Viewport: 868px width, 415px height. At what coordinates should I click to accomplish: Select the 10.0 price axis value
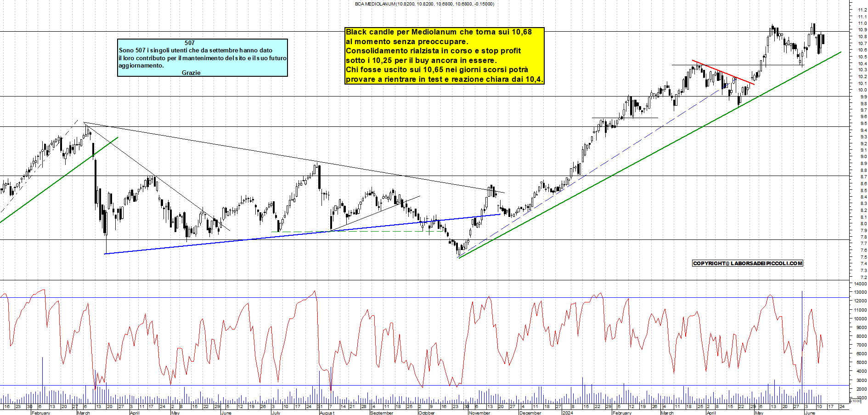(x=862, y=90)
